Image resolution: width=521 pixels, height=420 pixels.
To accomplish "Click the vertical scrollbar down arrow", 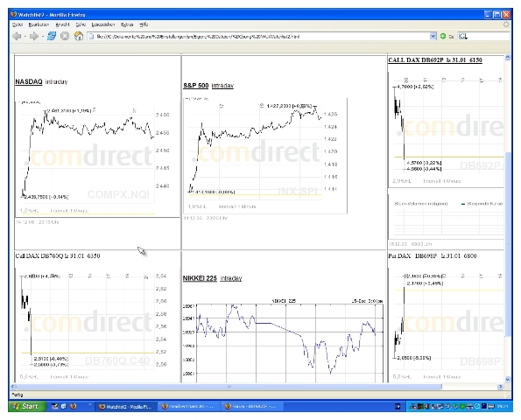I will (507, 379).
